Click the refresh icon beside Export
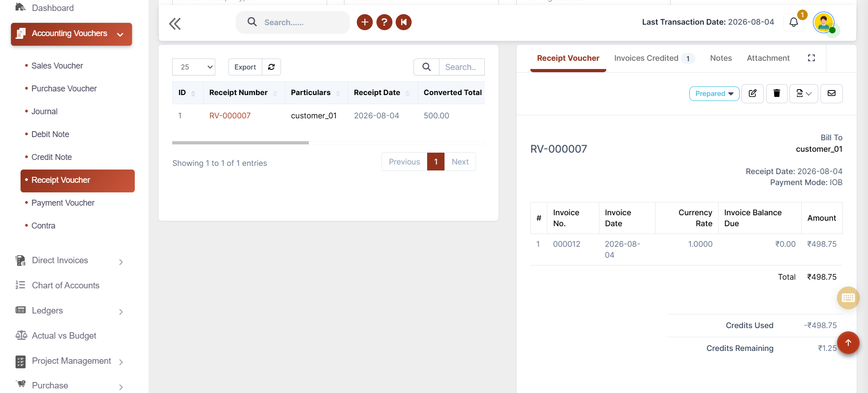 [x=271, y=67]
